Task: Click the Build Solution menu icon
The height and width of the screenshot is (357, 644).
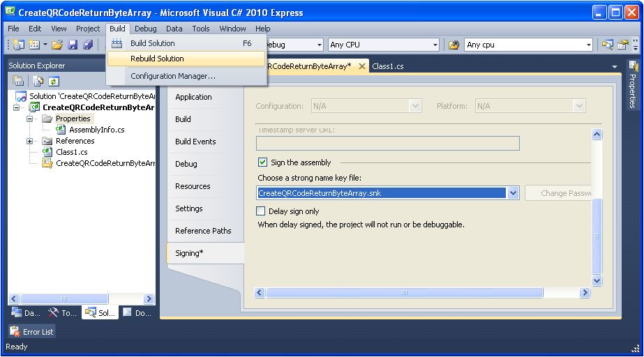Action: coord(117,43)
